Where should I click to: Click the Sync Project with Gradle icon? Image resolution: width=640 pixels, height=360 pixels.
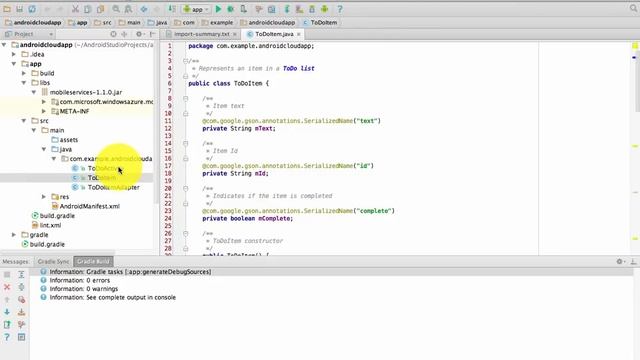(287, 9)
